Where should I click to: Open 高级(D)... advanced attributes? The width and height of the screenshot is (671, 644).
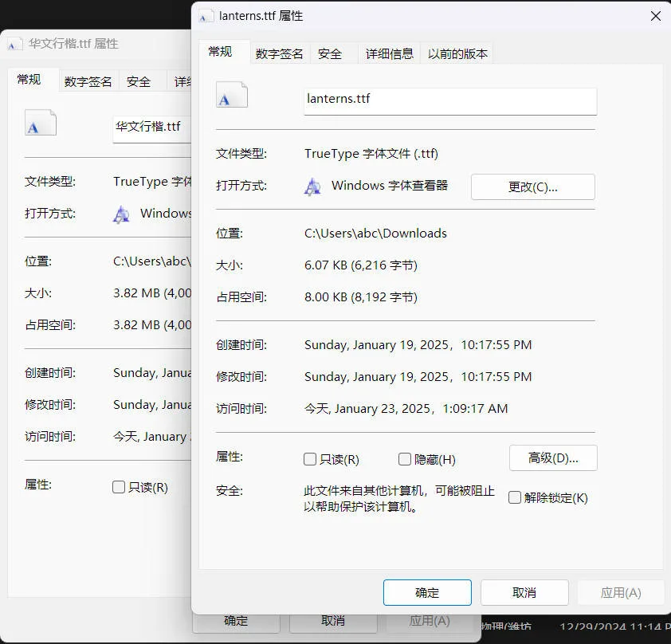[552, 457]
